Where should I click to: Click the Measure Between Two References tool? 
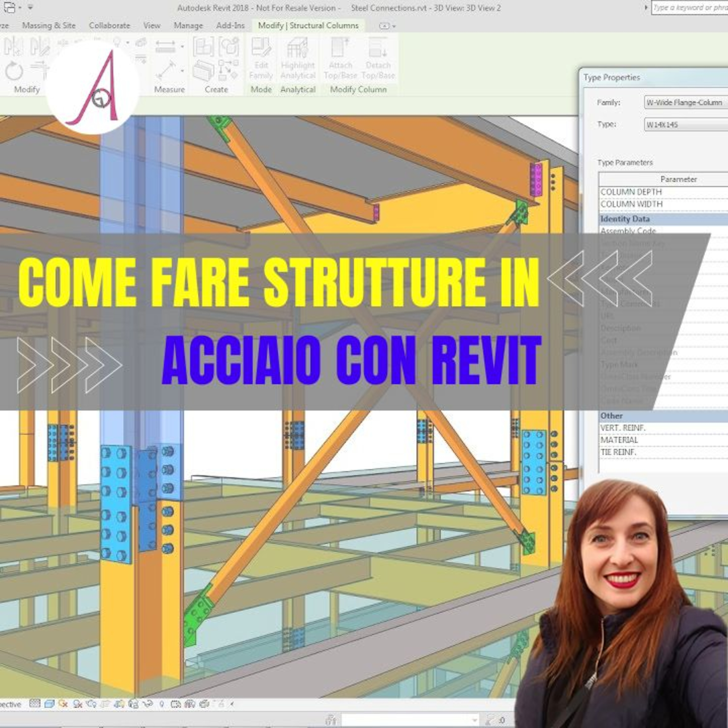click(166, 70)
